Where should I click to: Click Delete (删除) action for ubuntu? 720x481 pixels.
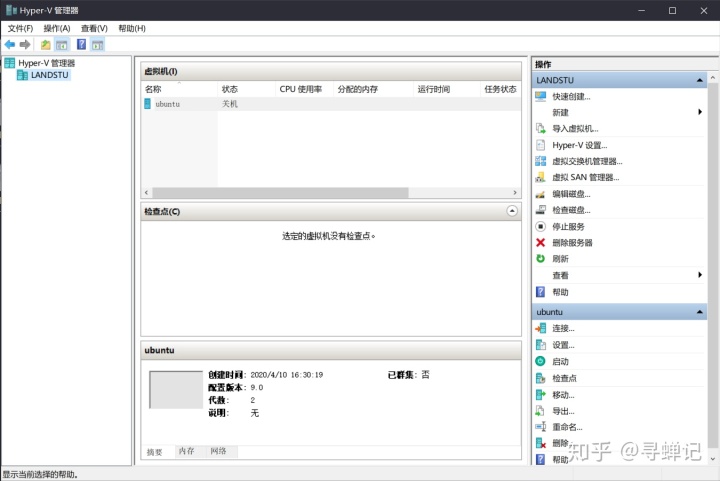(x=560, y=443)
